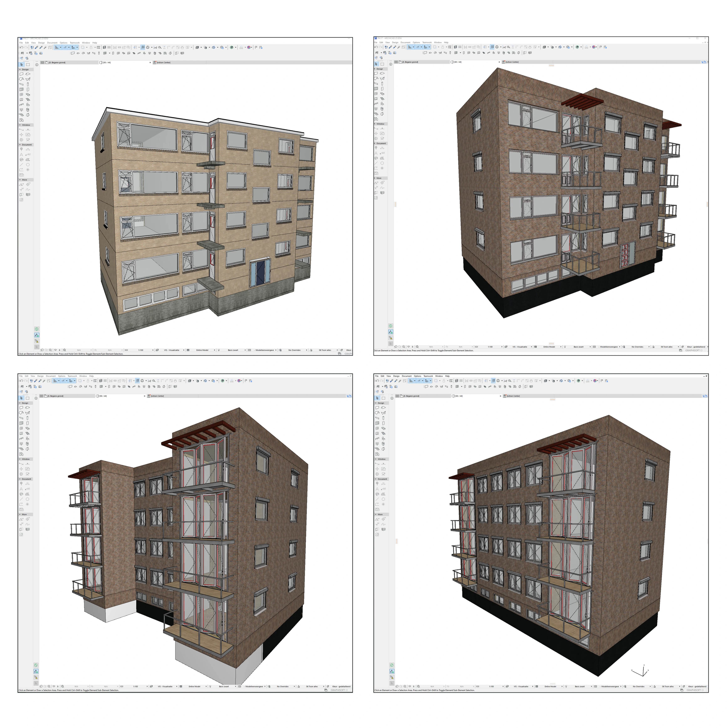Image resolution: width=728 pixels, height=728 pixels.
Task: Activate the Lamp tool in top-left window toolbox
Action: pos(21,110)
